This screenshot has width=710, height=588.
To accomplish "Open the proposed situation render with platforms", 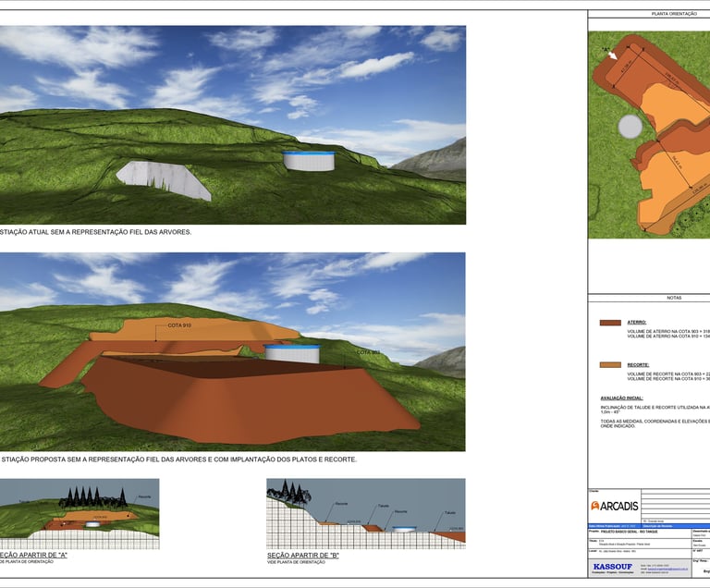I will coord(233,351).
